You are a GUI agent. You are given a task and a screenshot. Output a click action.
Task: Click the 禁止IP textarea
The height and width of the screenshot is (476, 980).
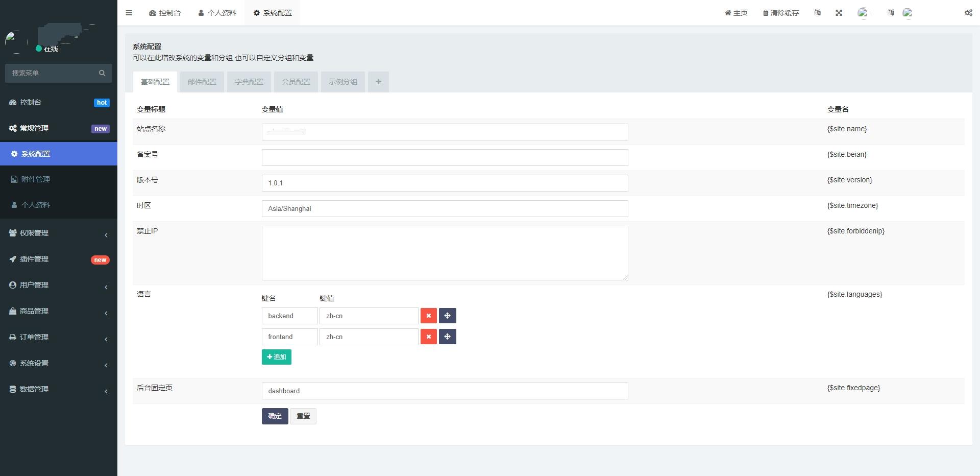click(445, 253)
